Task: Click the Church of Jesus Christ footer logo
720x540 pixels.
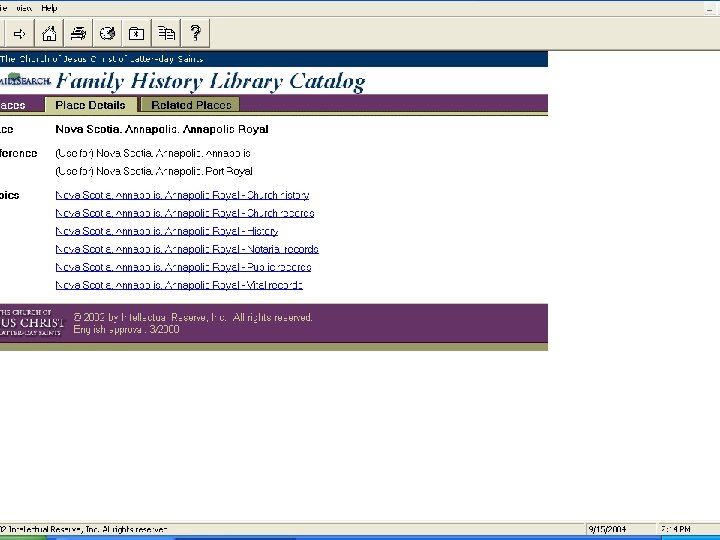Action: (x=32, y=322)
